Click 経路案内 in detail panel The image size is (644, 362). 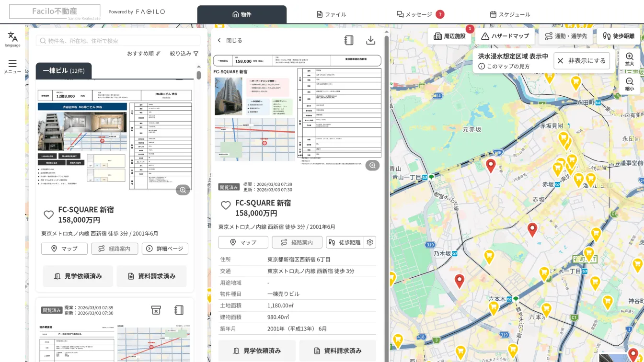297,242
